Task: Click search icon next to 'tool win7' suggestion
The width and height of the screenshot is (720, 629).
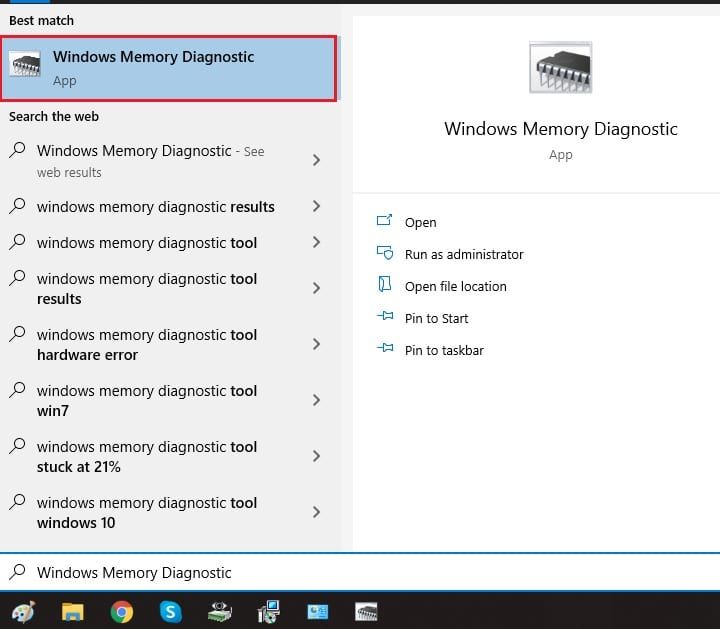Action: (17, 390)
